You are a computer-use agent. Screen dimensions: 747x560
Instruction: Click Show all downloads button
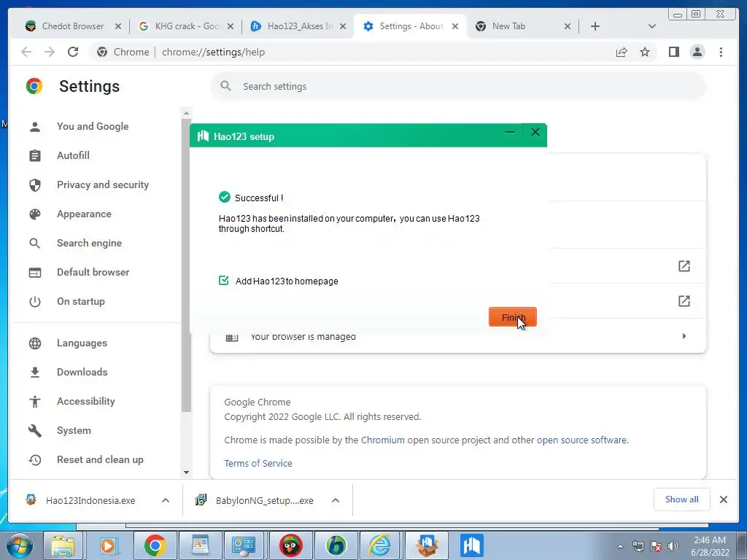[x=682, y=499]
